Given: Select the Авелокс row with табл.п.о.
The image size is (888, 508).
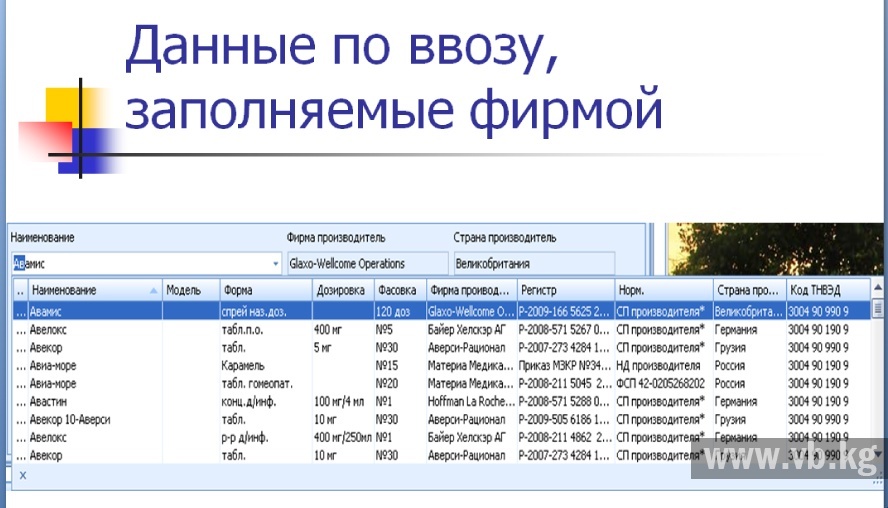Looking at the screenshot, I should pos(442,330).
